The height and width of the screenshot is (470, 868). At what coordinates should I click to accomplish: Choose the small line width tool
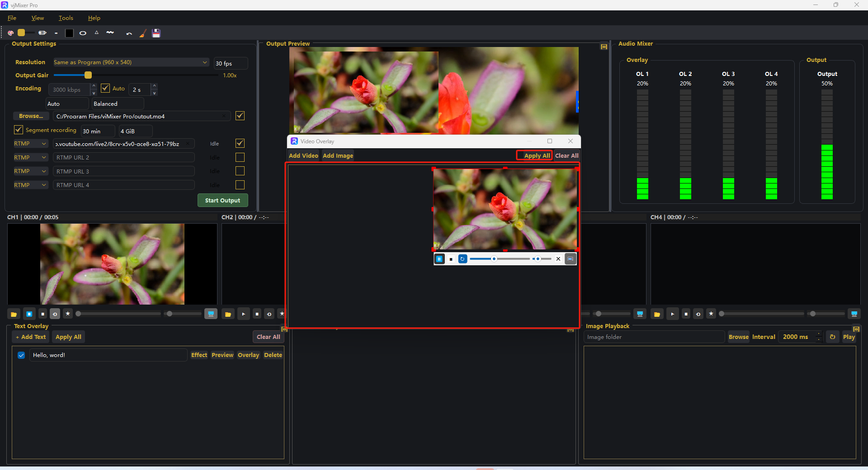click(56, 33)
